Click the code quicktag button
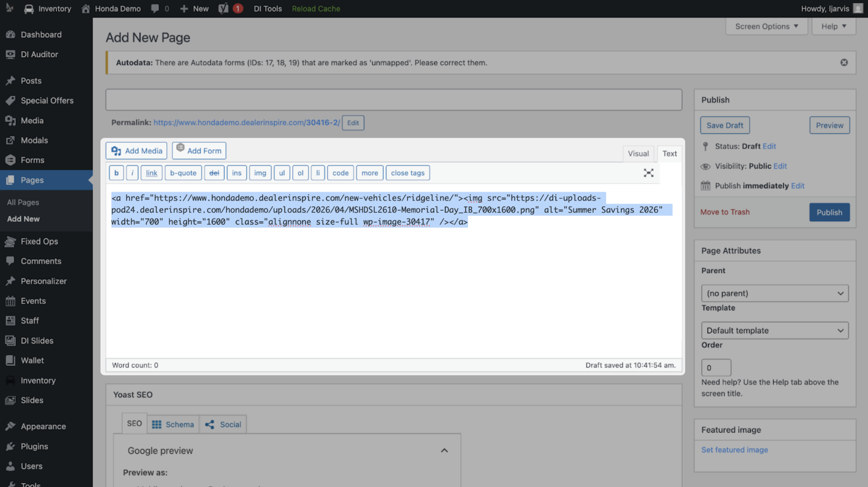 pyautogui.click(x=340, y=173)
